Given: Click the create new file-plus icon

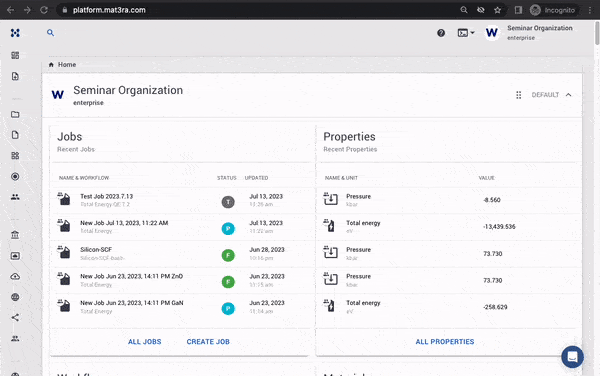Looking at the screenshot, I should coord(15,76).
